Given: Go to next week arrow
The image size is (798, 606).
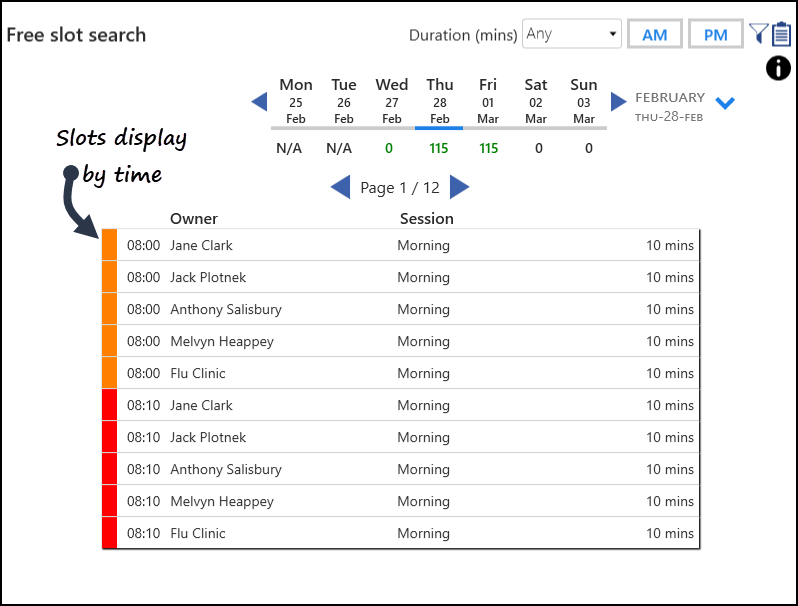Looking at the screenshot, I should tap(619, 101).
